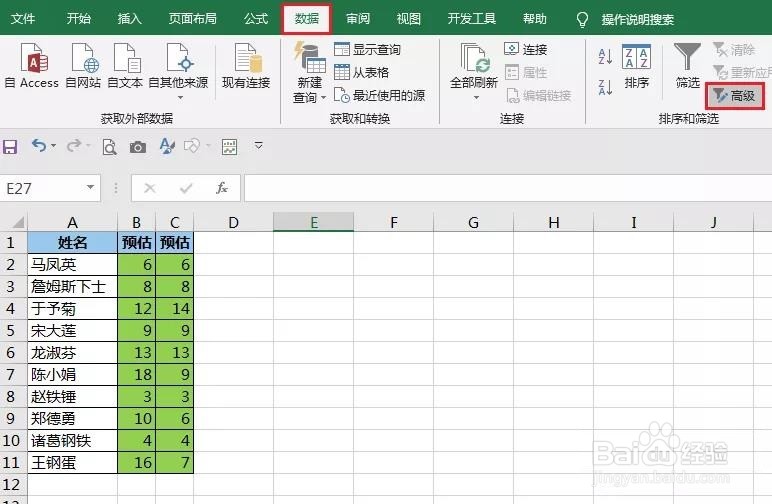Click 编辑链接 edit links
Image resolution: width=772 pixels, height=504 pixels.
click(538, 95)
